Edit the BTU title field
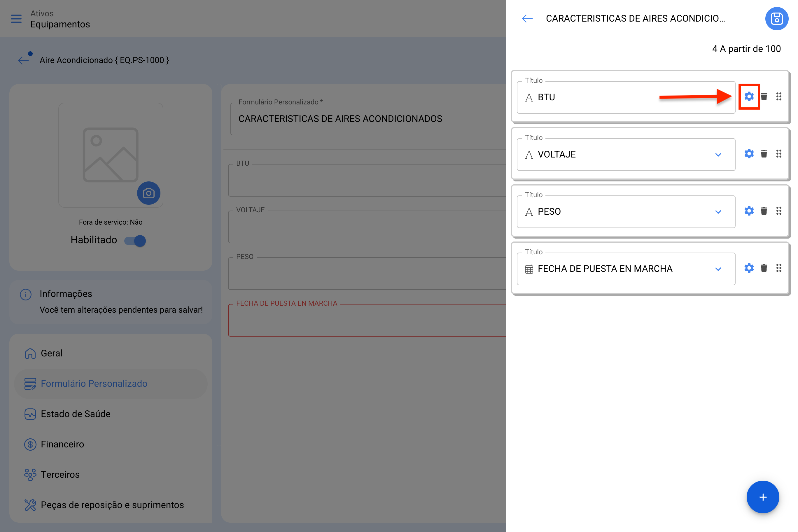The image size is (798, 532). (x=626, y=97)
